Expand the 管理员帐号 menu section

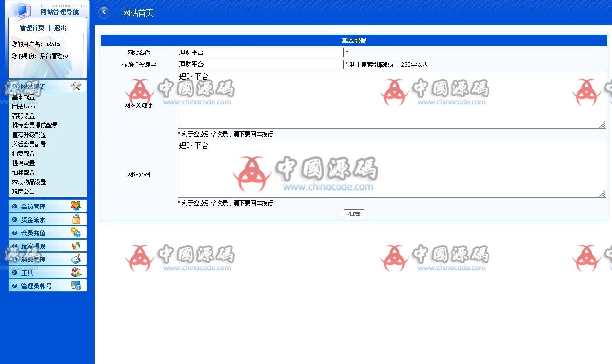pos(36,286)
